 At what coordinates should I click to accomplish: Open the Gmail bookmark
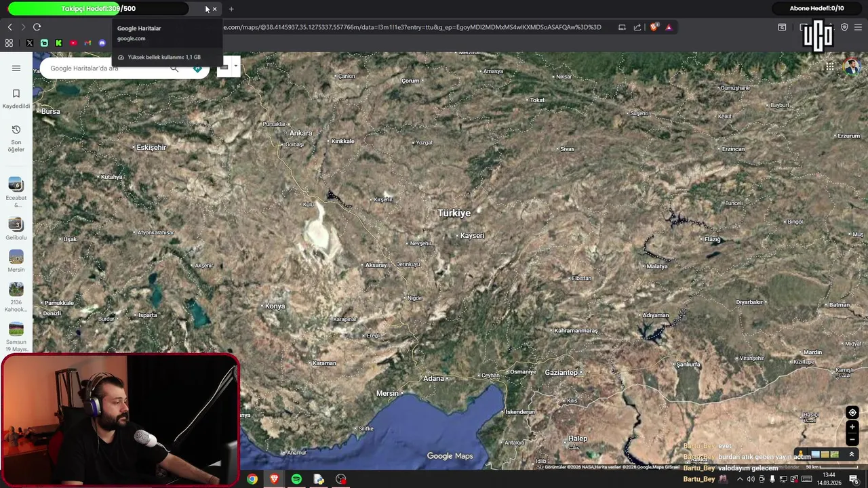point(87,43)
